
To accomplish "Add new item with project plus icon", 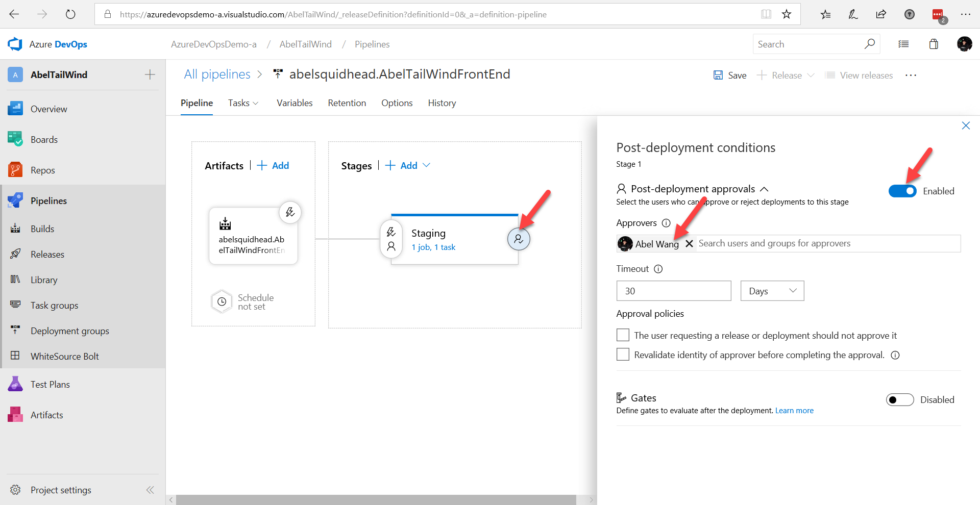I will (x=150, y=75).
